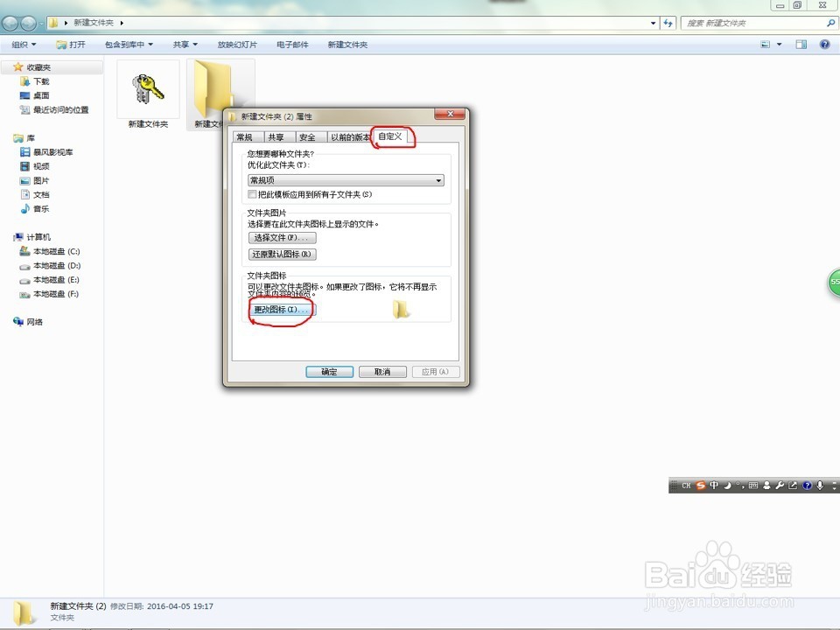Click the green floating circle at right edge
Viewport: 840px width, 630px height.
(834, 281)
